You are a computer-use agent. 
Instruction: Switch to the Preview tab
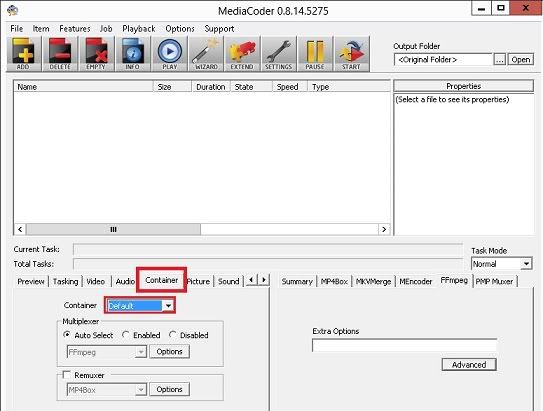(x=31, y=282)
